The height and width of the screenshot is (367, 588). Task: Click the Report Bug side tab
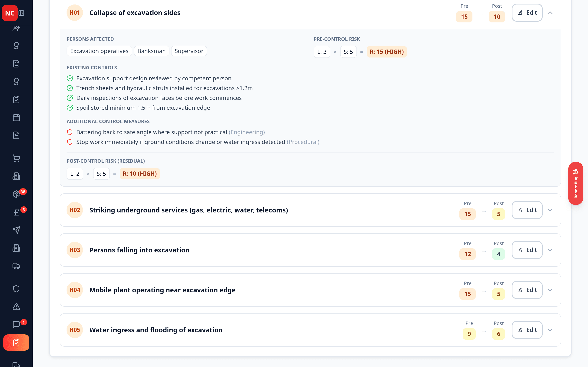click(x=575, y=183)
